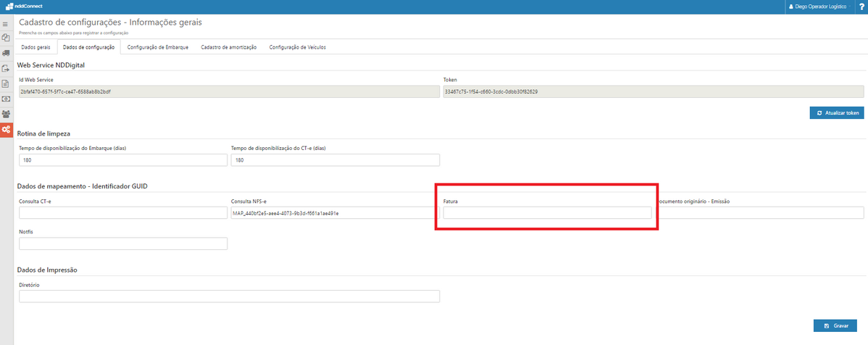Open the truck sidebar icon
Image resolution: width=868 pixels, height=345 pixels.
point(6,53)
